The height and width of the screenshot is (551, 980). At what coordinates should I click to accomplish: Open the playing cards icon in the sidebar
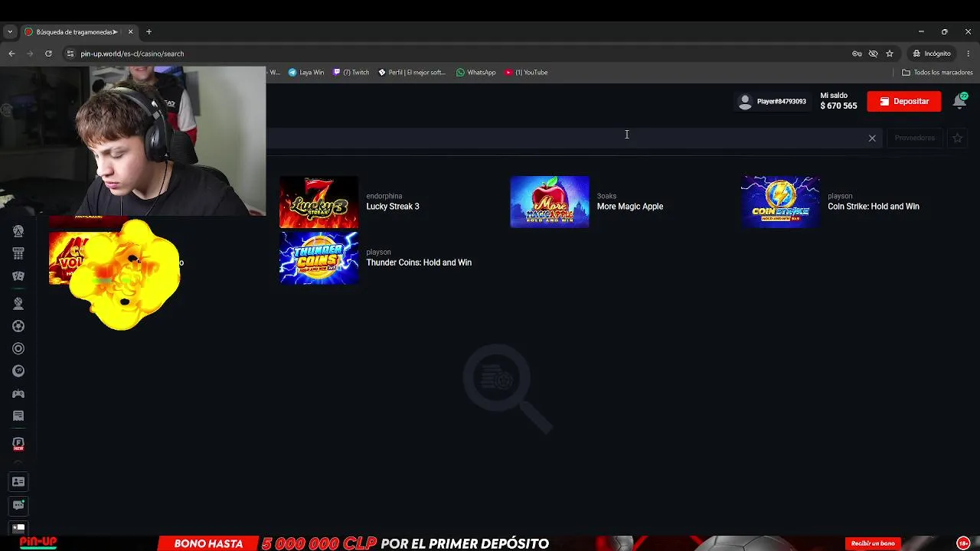pos(18,276)
